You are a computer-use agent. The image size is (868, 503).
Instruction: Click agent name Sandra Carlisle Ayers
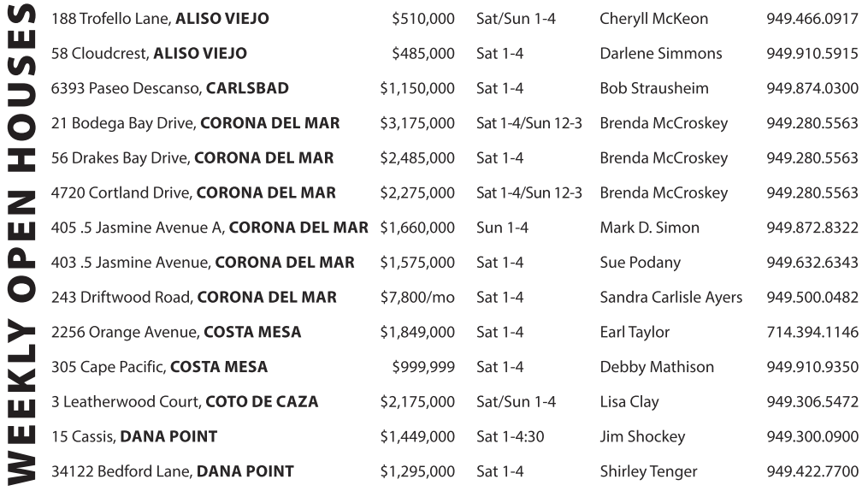coord(670,298)
